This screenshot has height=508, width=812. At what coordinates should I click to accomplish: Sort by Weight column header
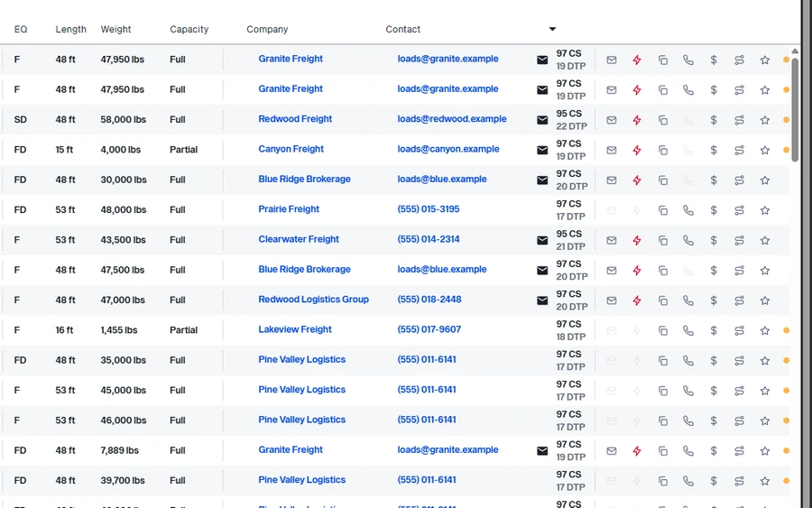116,30
